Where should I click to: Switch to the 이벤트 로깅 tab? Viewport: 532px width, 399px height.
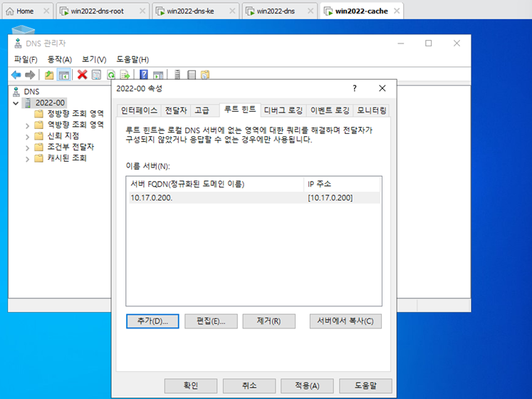[x=330, y=110]
